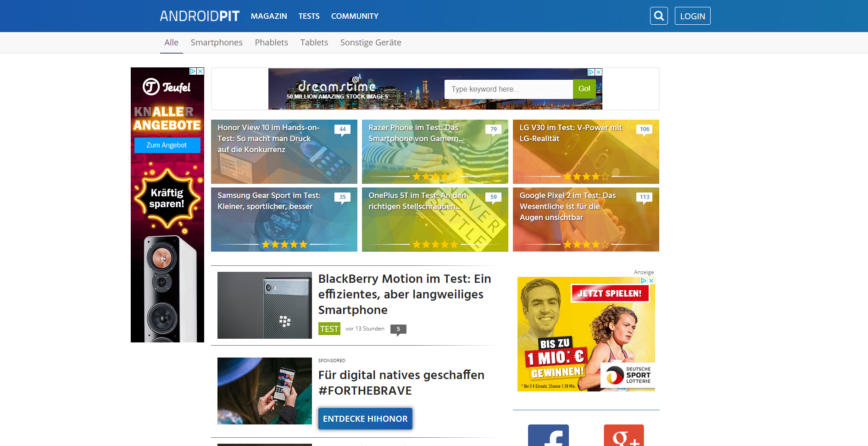
Task: Show the Tablets category
Action: [x=314, y=43]
